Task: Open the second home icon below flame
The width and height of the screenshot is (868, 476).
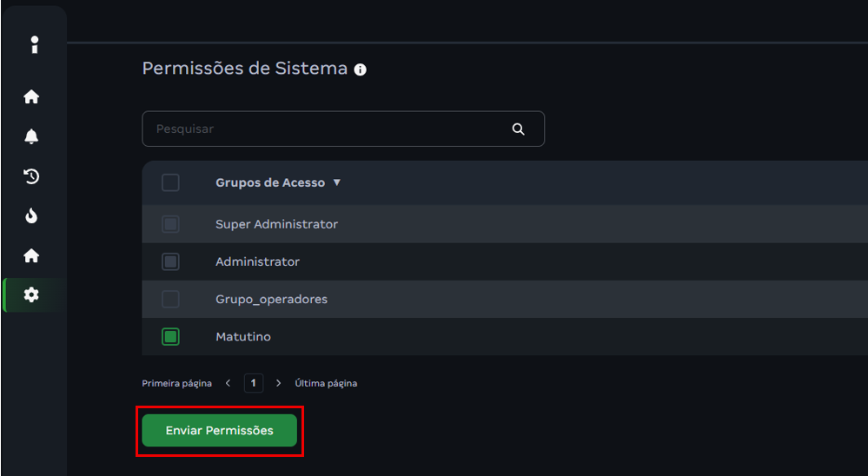Action: pos(32,255)
